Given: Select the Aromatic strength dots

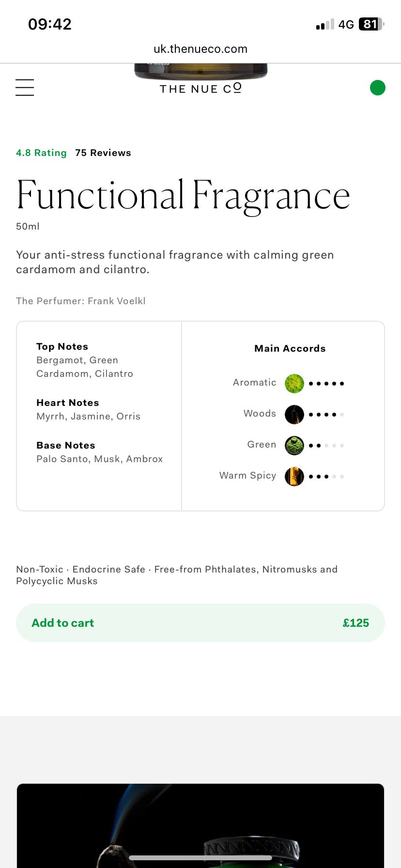Looking at the screenshot, I should [x=326, y=384].
